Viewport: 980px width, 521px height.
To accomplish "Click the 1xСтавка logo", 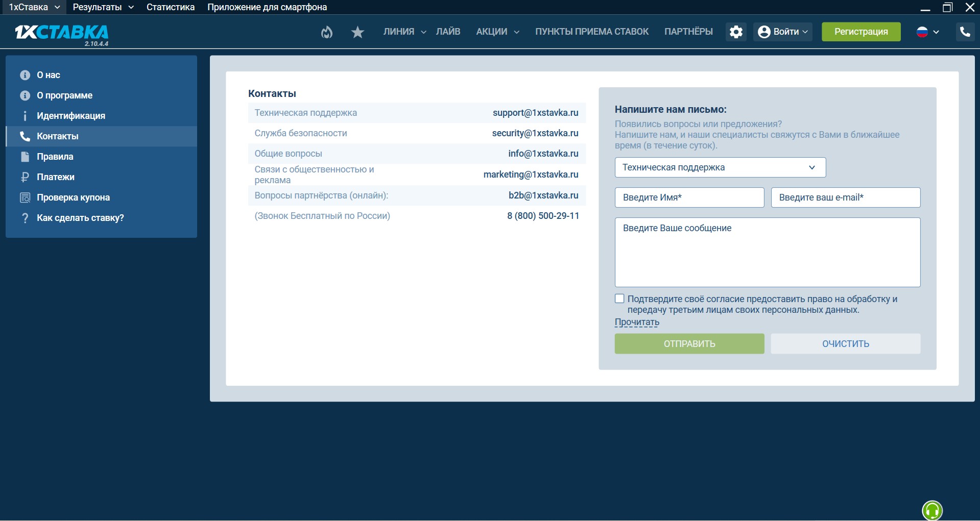I will pyautogui.click(x=61, y=32).
